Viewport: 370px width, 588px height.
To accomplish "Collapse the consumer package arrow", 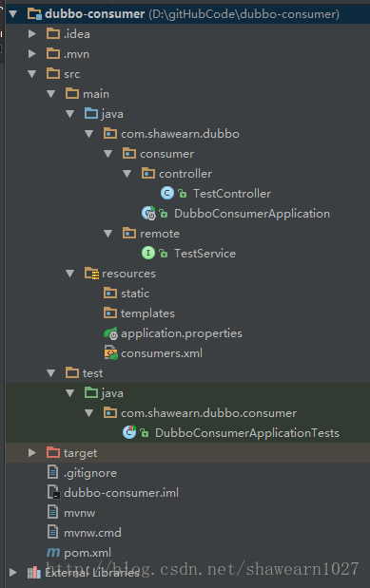I will (108, 154).
